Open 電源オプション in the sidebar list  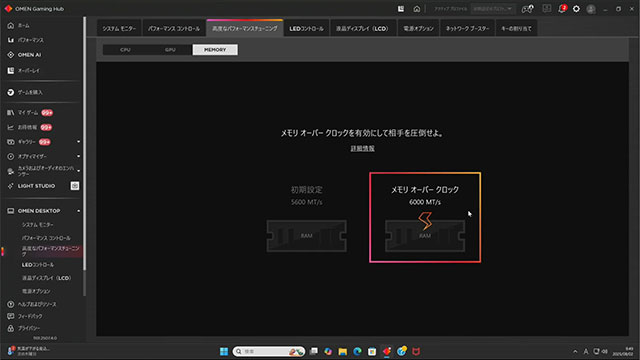pos(36,291)
